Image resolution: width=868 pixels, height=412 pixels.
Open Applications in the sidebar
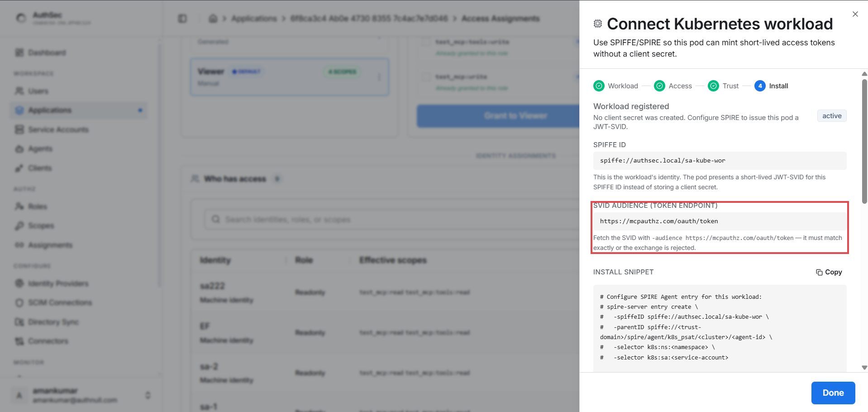[x=79, y=110]
